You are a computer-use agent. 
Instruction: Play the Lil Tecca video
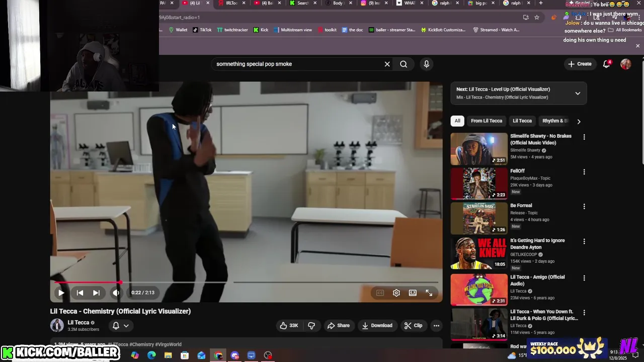point(61,293)
